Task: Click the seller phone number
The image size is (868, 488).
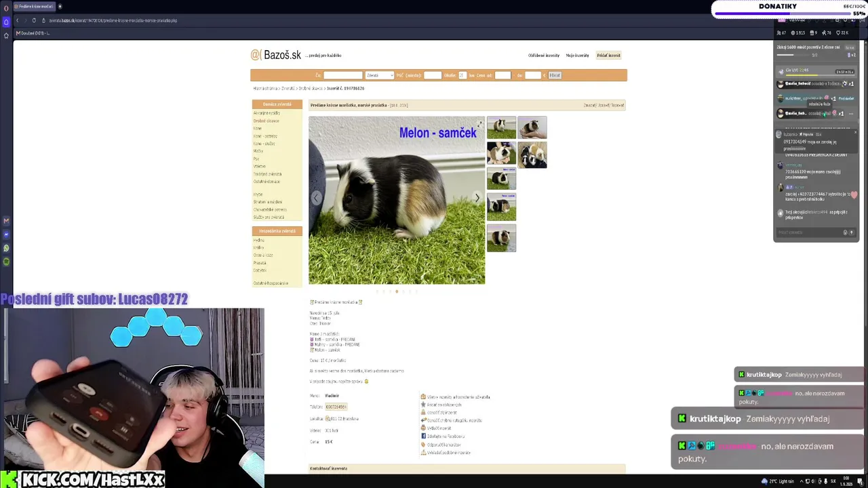Action: coord(336,407)
